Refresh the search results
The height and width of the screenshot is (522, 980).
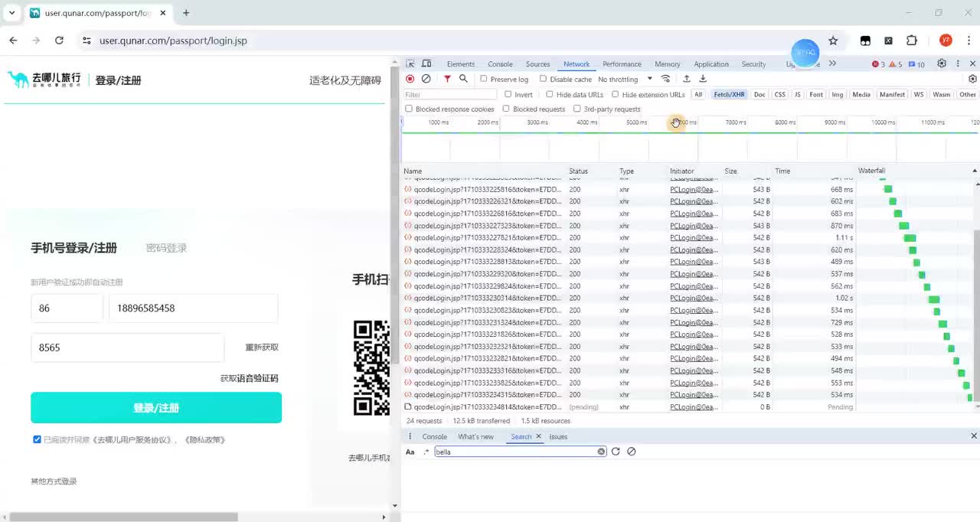coord(616,452)
